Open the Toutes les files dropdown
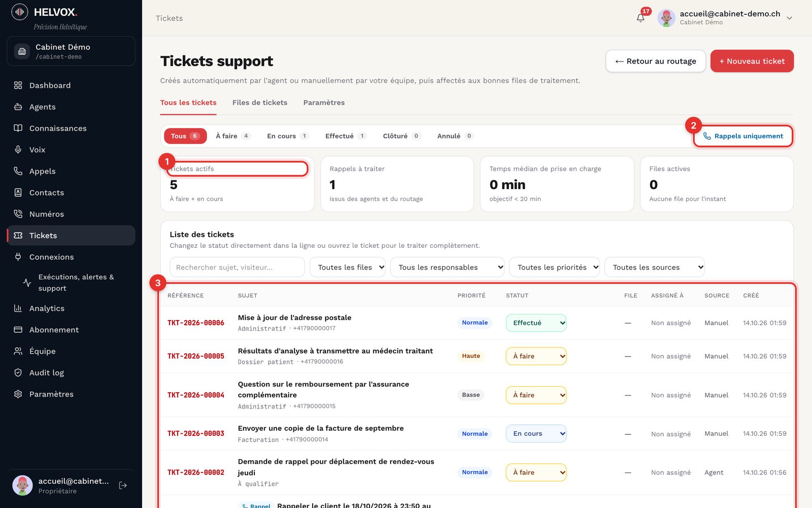Screen dimensions: 812x508 [x=348, y=267]
